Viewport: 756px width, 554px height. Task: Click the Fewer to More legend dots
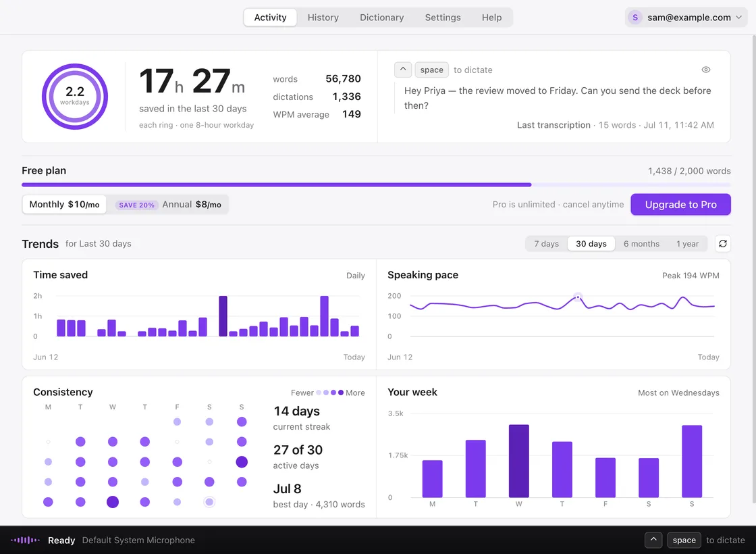click(x=330, y=393)
